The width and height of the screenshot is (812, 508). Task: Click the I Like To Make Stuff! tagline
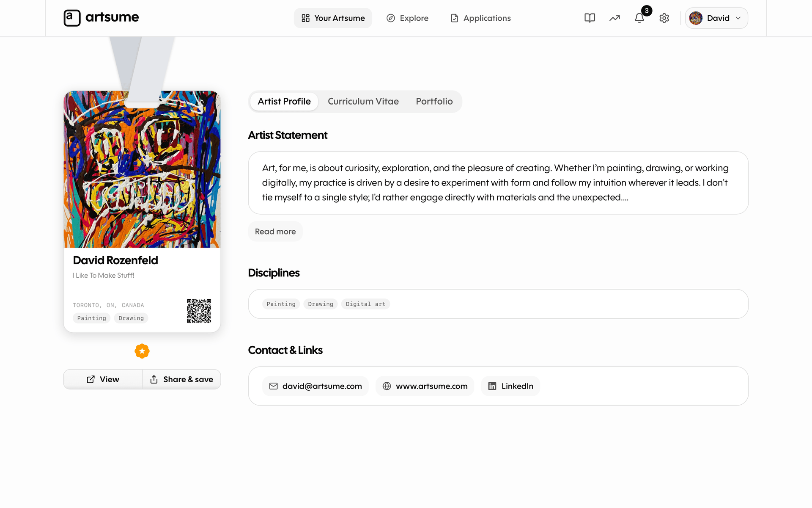click(104, 276)
